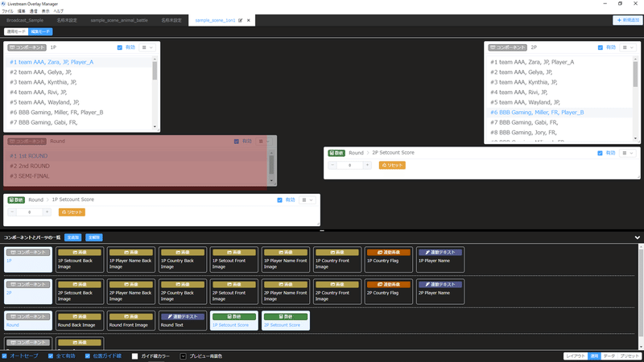The image size is (644, 362).
Task: Select the 1P component card in list
Action: [x=28, y=259]
